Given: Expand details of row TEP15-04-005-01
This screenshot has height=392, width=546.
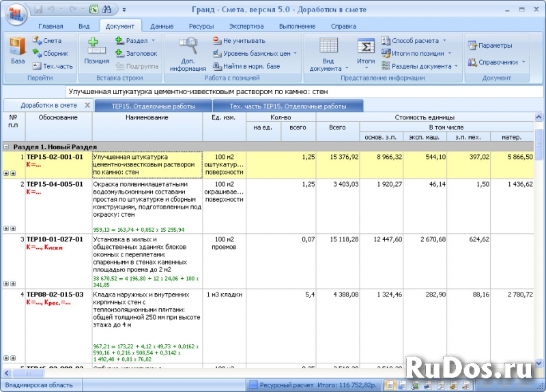Looking at the screenshot, I should pyautogui.click(x=6, y=228).
